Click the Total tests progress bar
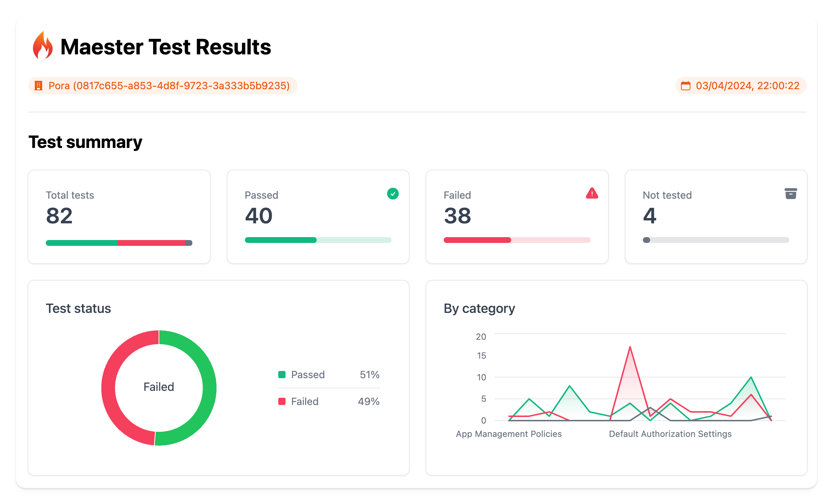This screenshot has width=833, height=504. pyautogui.click(x=119, y=243)
